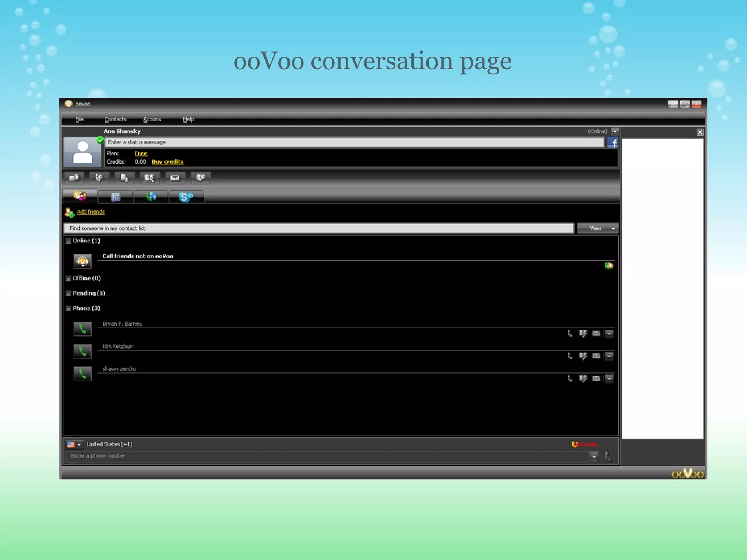Viewport: 747px width, 560px height.
Task: Click the send file toolbar icon
Action: point(124,178)
